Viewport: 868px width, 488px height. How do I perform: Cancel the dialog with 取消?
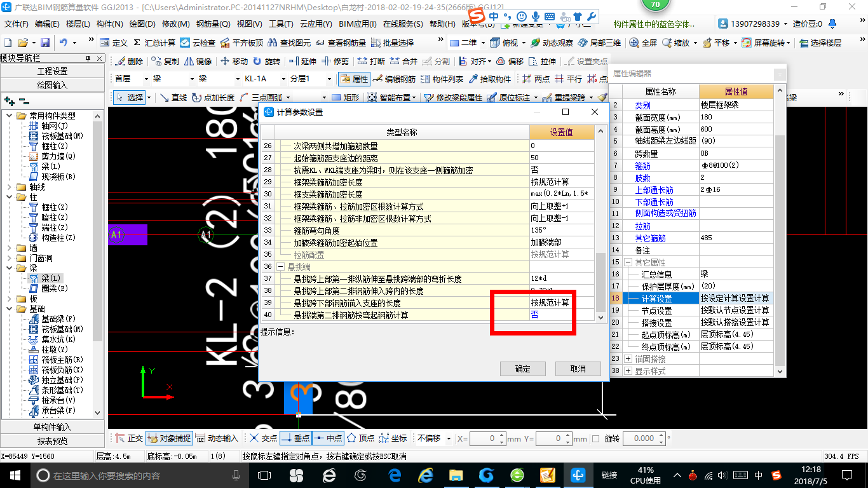coord(578,369)
